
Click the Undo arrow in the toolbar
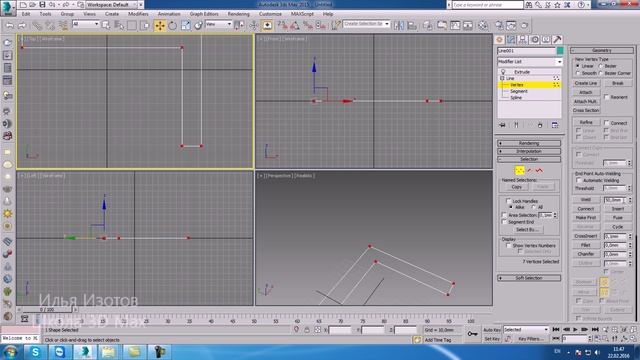click(x=9, y=25)
